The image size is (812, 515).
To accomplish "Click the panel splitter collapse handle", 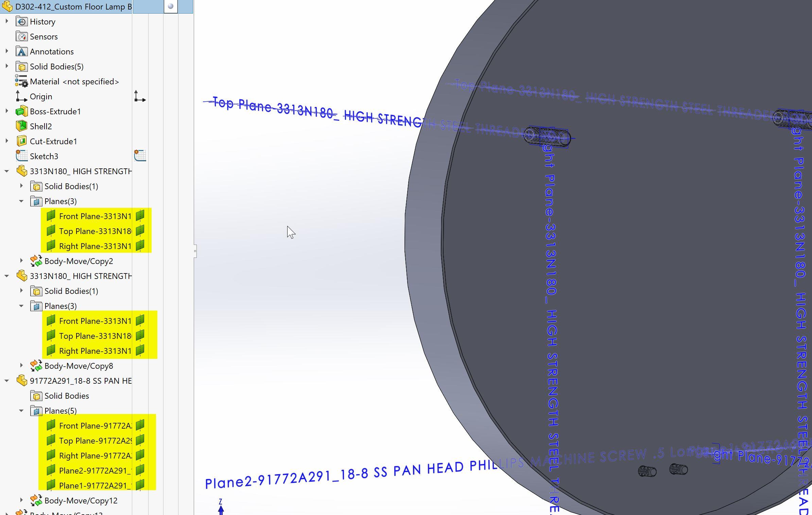I will [195, 251].
